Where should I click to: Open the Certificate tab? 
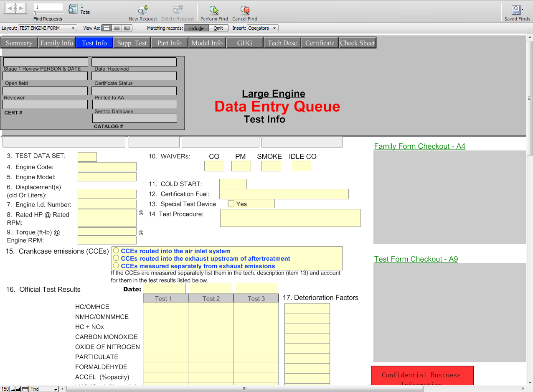(320, 43)
